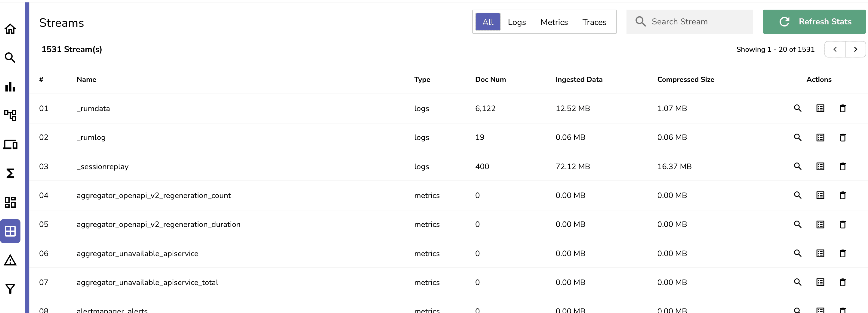The height and width of the screenshot is (313, 868).
Task: Select the Traces filter tab
Action: click(594, 22)
